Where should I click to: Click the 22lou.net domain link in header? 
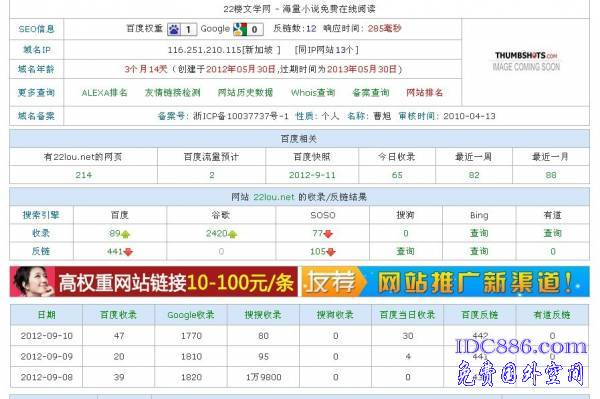click(x=274, y=197)
